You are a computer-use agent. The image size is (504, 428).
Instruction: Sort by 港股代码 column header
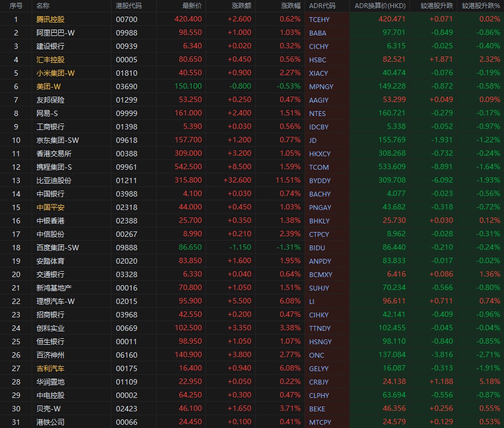pyautogui.click(x=129, y=6)
